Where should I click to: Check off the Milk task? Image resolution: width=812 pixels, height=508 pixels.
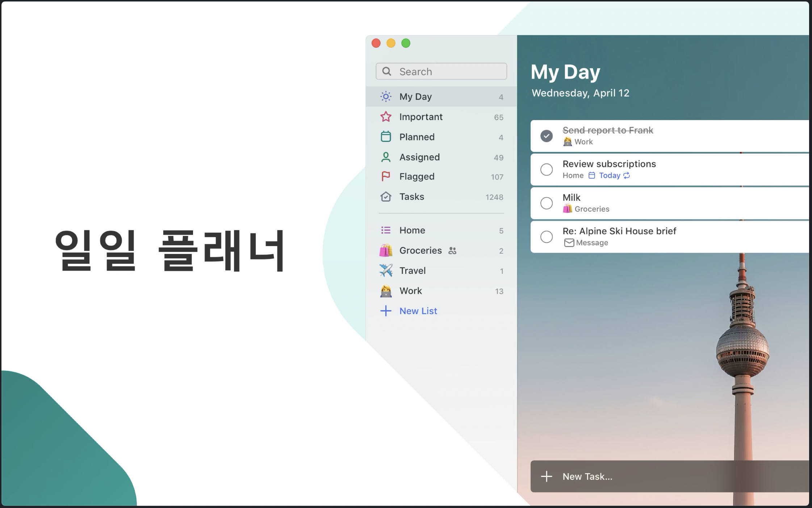coord(547,203)
